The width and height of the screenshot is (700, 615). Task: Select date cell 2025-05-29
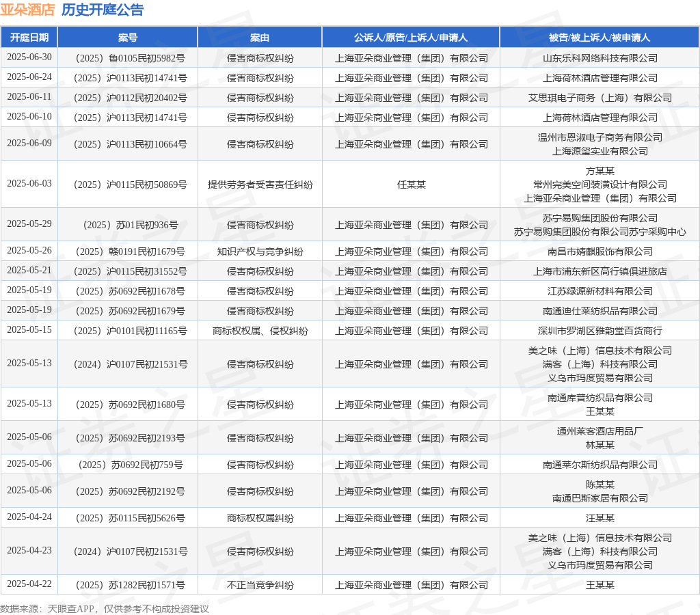(x=29, y=223)
